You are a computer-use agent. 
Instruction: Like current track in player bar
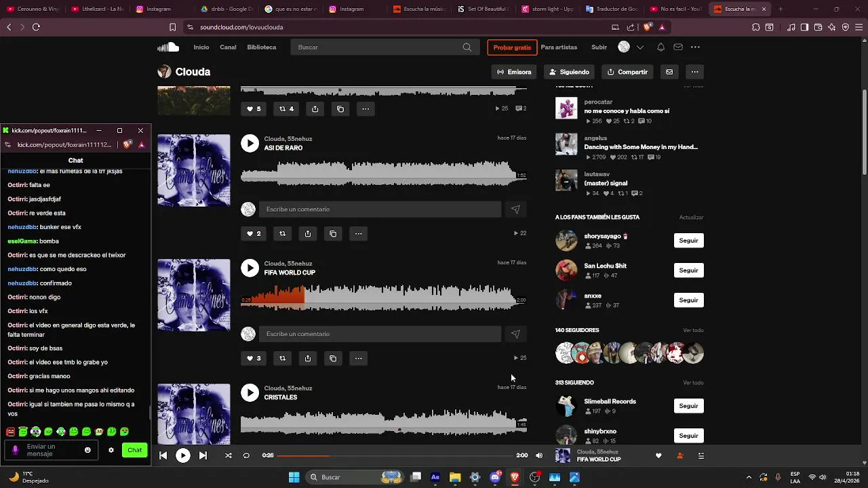click(658, 456)
